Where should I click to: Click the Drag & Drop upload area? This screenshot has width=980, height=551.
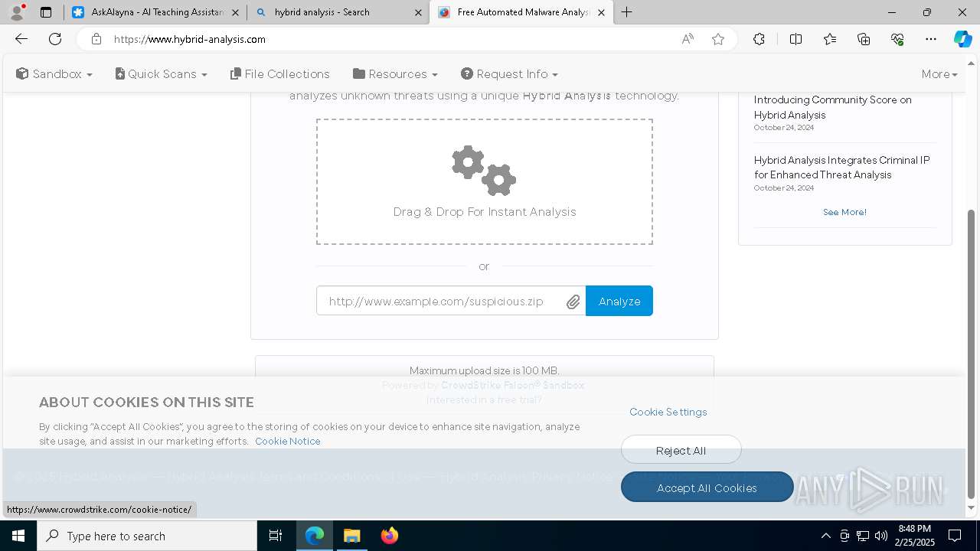[485, 181]
